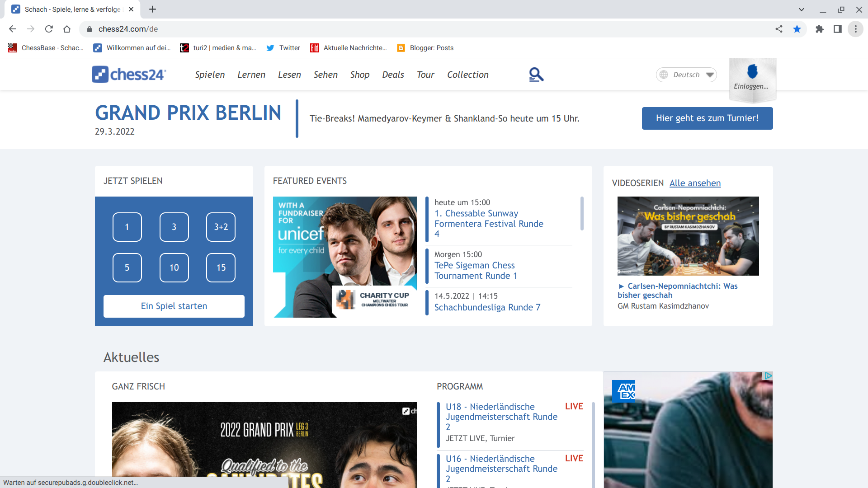868x488 pixels.
Task: Open the Shop menu
Action: (360, 75)
